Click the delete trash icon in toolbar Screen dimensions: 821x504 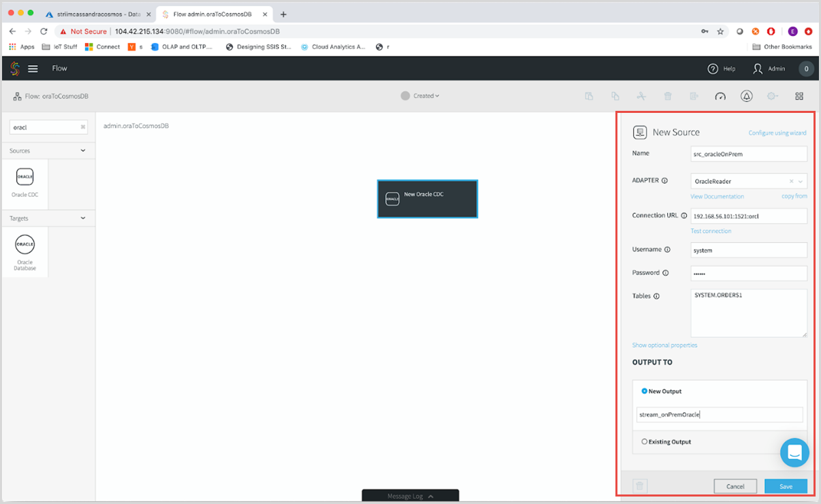click(668, 96)
